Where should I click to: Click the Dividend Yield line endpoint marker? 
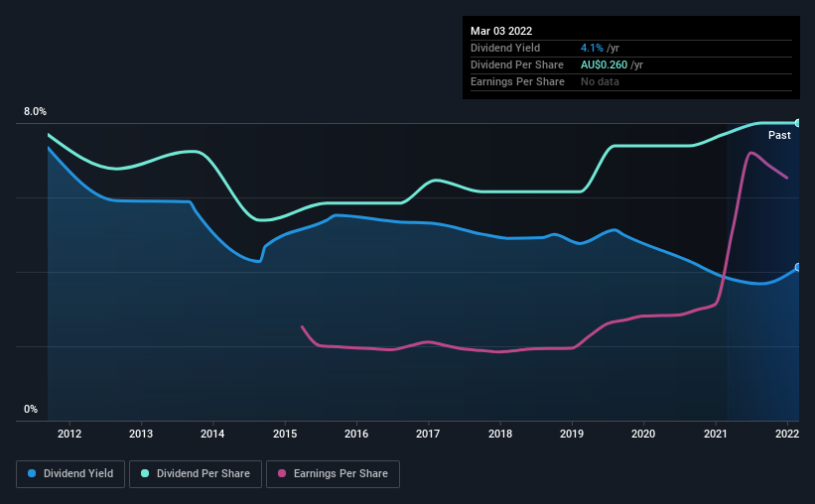click(797, 267)
